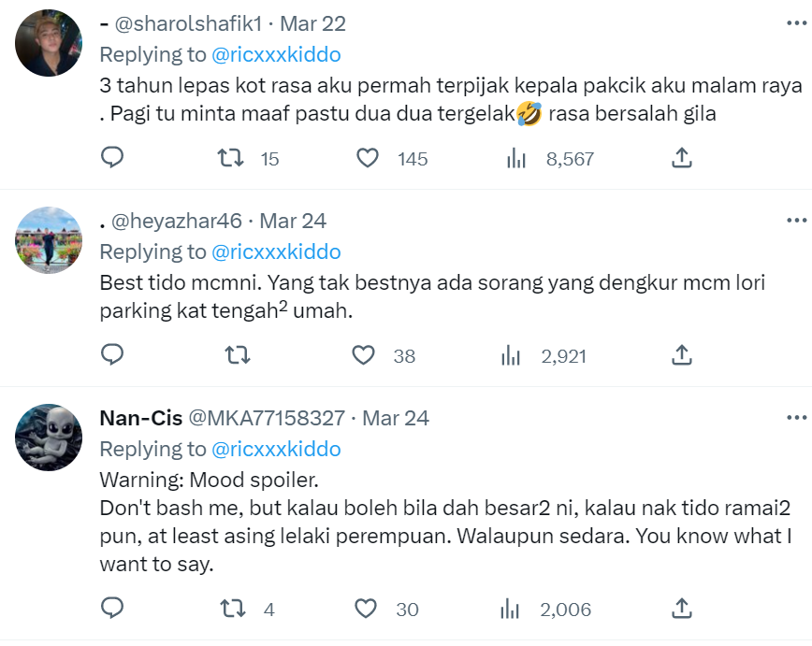
Task: Retweet the Nan-Cis tweet
Action: (230, 609)
